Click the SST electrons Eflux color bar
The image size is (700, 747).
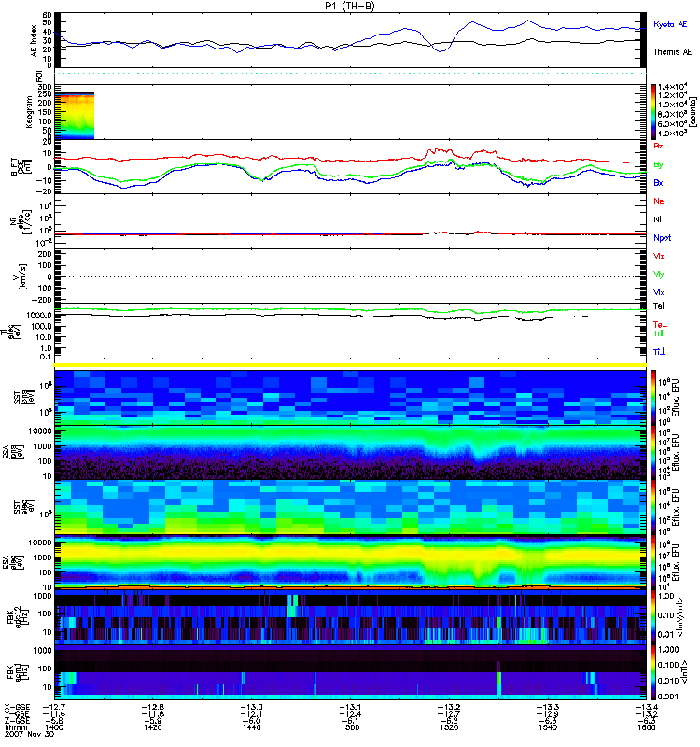653,507
